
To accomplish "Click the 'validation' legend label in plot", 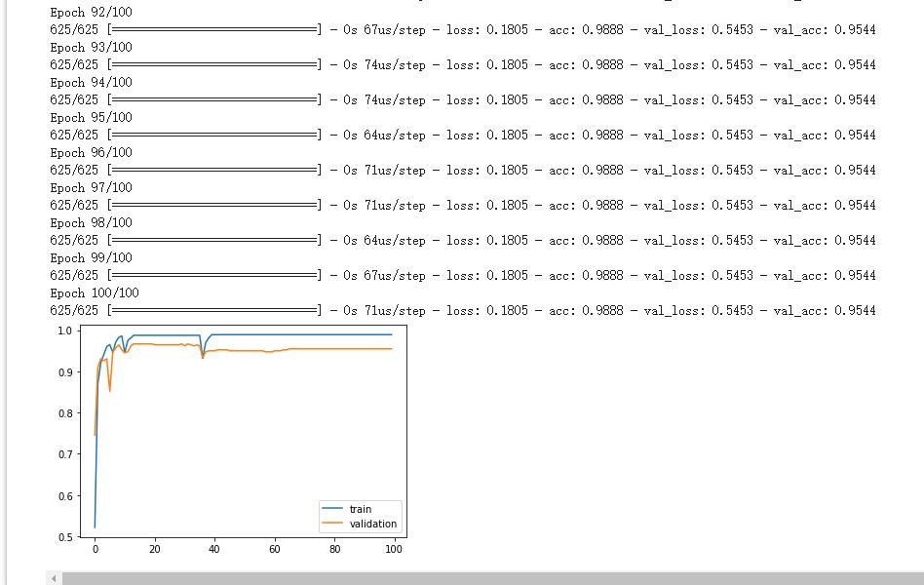I will [373, 524].
